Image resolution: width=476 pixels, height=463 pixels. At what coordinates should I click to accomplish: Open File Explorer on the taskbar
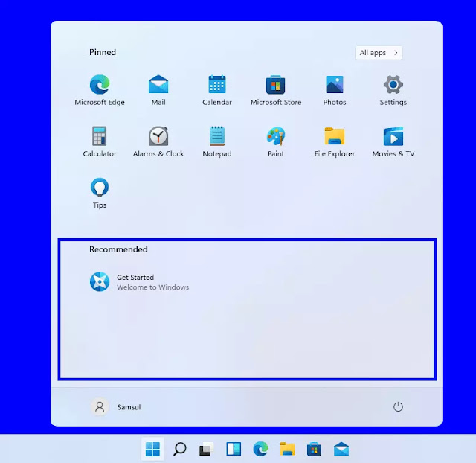click(288, 449)
